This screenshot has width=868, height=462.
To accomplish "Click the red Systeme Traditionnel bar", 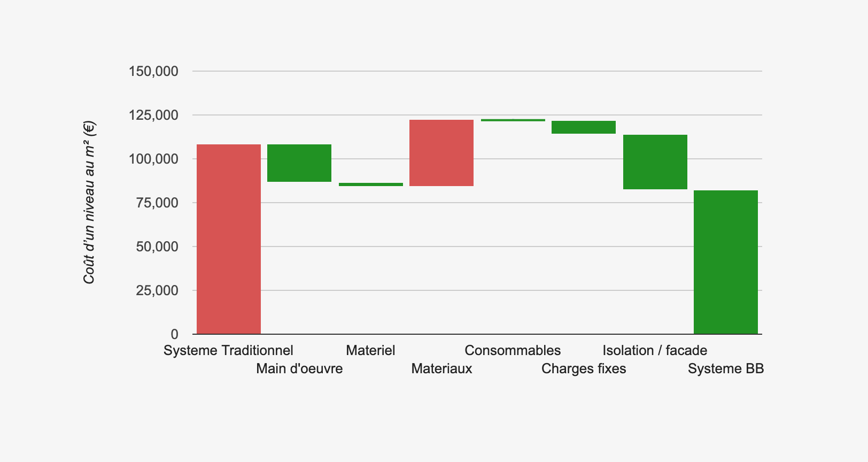I will click(x=229, y=239).
